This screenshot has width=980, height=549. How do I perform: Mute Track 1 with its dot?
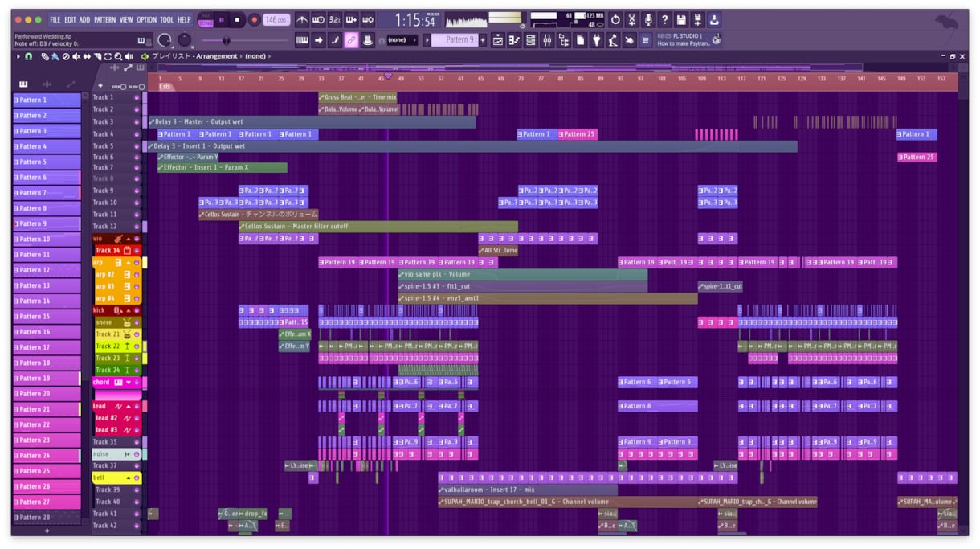tap(137, 97)
